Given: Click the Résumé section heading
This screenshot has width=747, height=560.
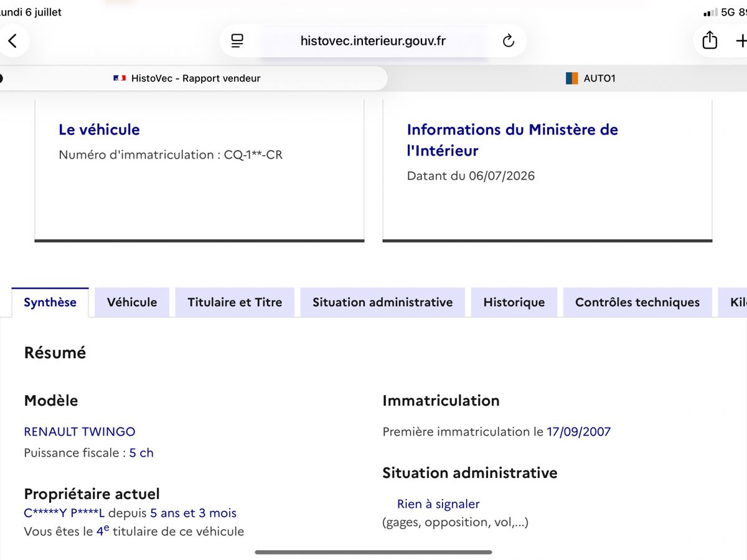Looking at the screenshot, I should (55, 353).
